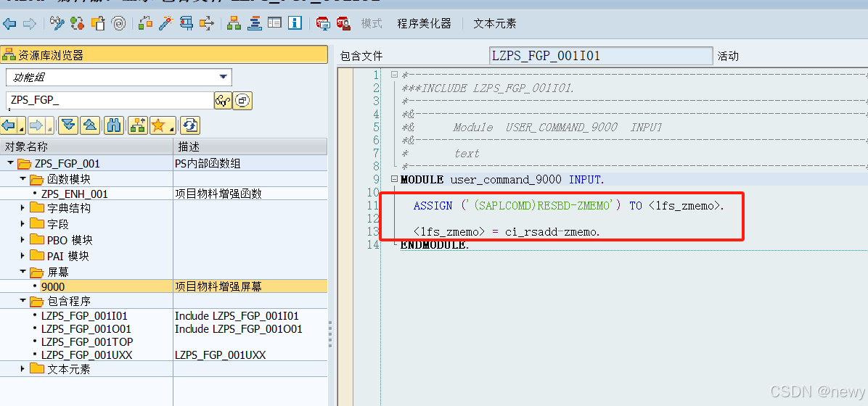The width and height of the screenshot is (868, 406).
Task: Click the superior object list icon in browser
Action: tap(137, 125)
